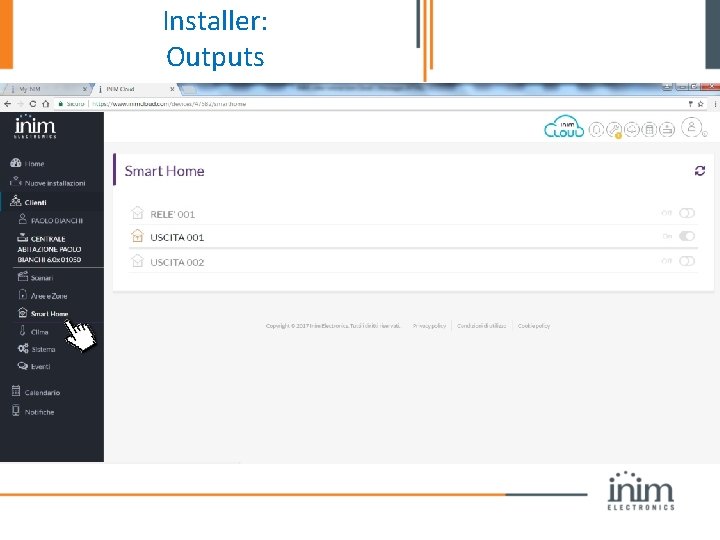Open the user profile icon

[x=692, y=127]
